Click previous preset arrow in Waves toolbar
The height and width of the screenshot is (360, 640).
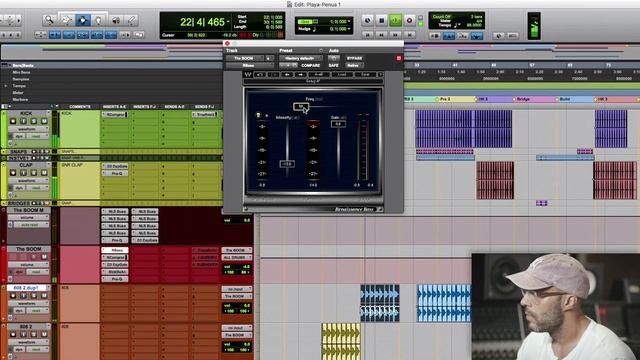click(287, 74)
